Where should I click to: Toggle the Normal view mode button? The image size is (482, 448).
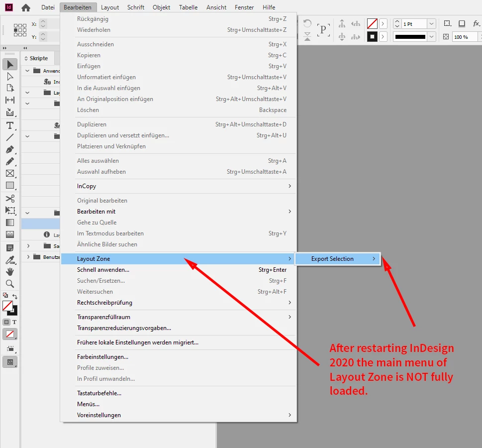(x=10, y=362)
